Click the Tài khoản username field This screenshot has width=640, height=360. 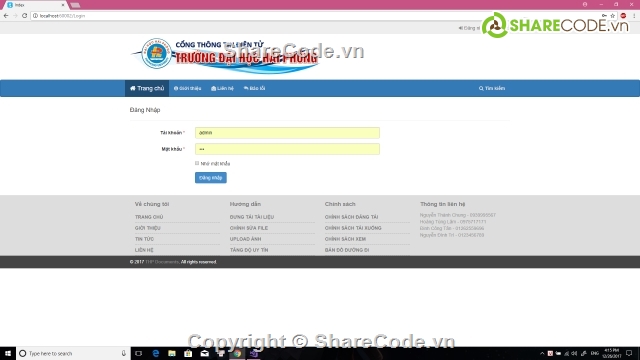[x=287, y=133]
